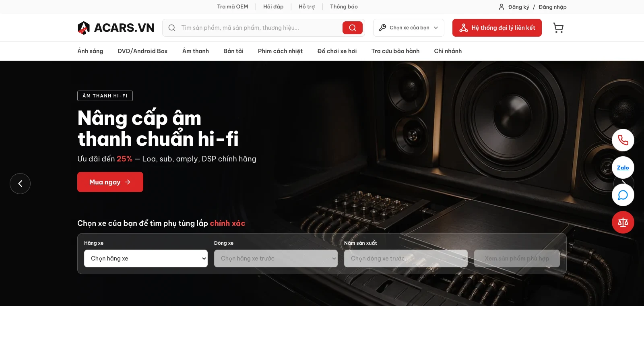Image resolution: width=644 pixels, height=339 pixels.
Task: Click the red compare scales icon
Action: point(623,222)
